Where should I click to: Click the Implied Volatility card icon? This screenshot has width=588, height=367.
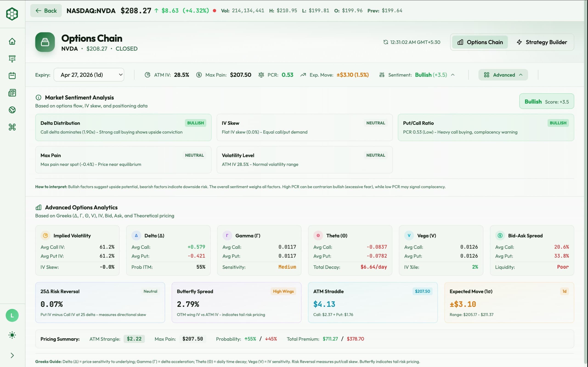(45, 236)
